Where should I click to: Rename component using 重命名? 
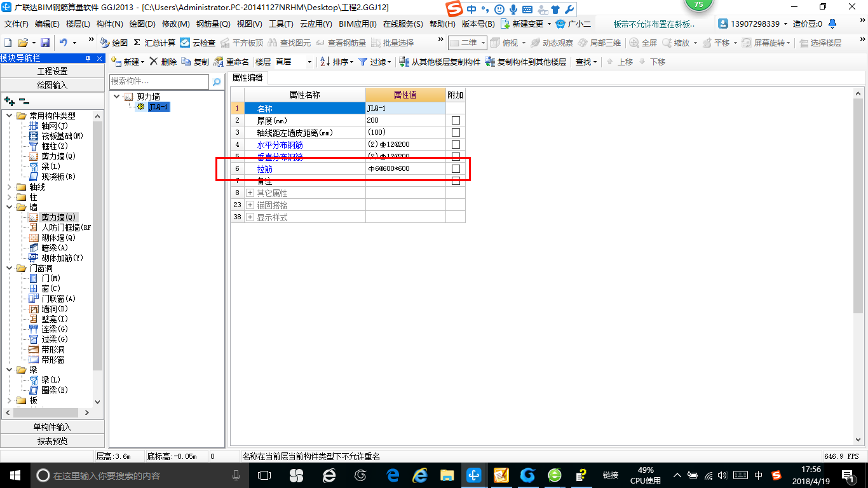point(231,62)
